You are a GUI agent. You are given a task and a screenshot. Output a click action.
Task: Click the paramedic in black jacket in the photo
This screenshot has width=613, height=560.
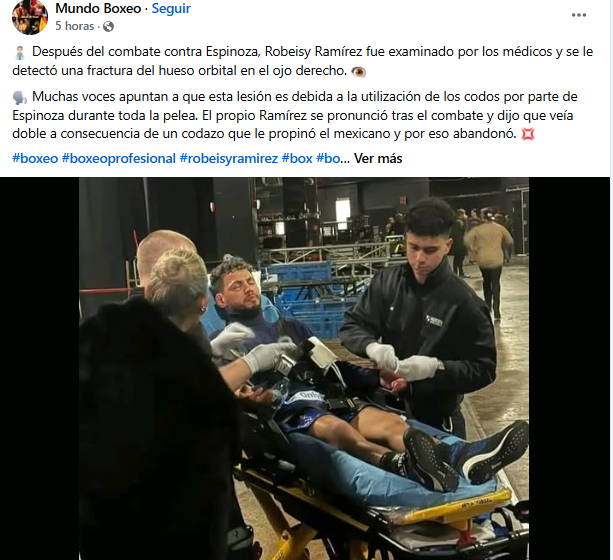(x=422, y=317)
